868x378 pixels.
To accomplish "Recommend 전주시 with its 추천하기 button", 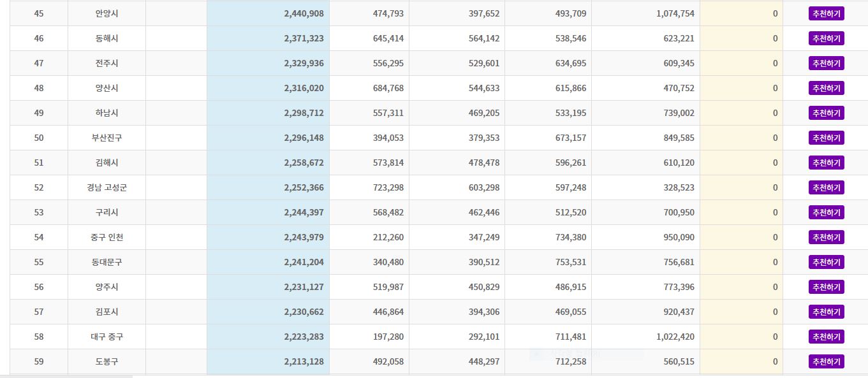I will pos(826,63).
